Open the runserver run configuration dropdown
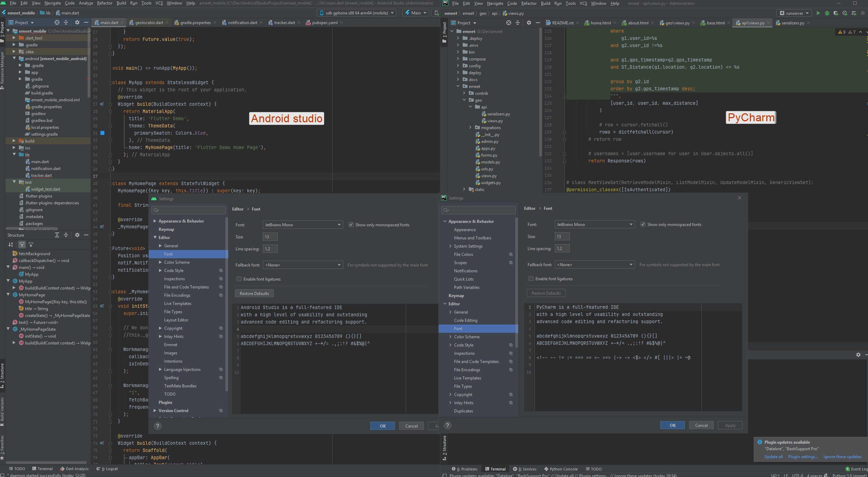Viewport: 868px width, 477px height. [794, 13]
